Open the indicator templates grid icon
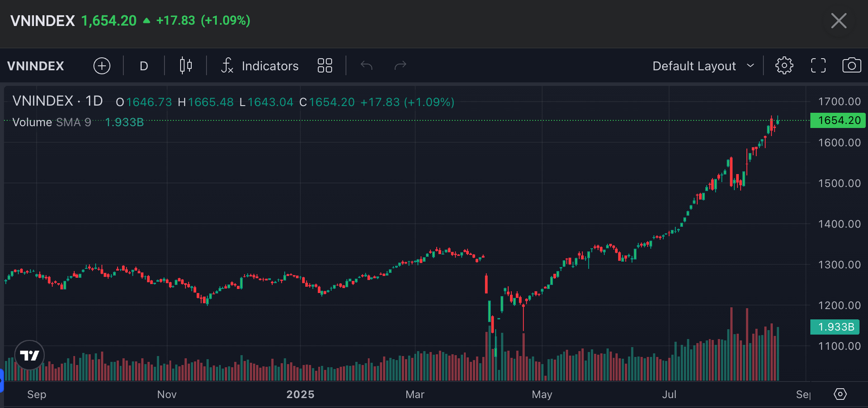The height and width of the screenshot is (408, 868). click(x=325, y=66)
